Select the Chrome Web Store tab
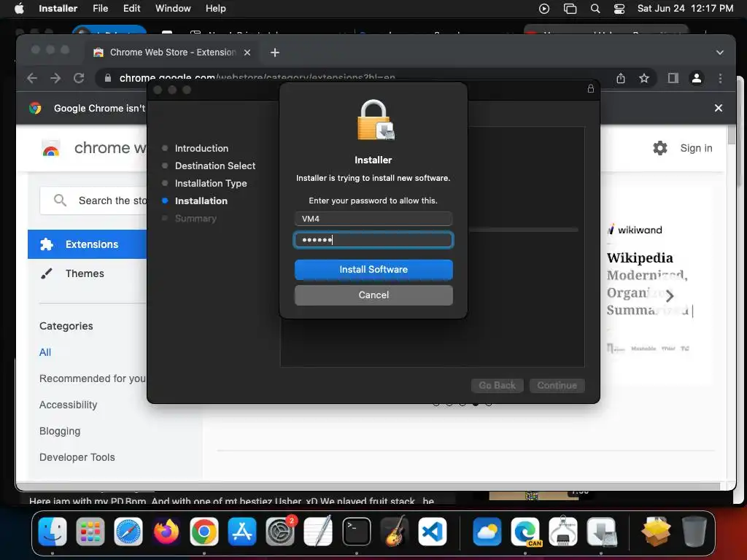This screenshot has height=560, width=747. [x=172, y=52]
